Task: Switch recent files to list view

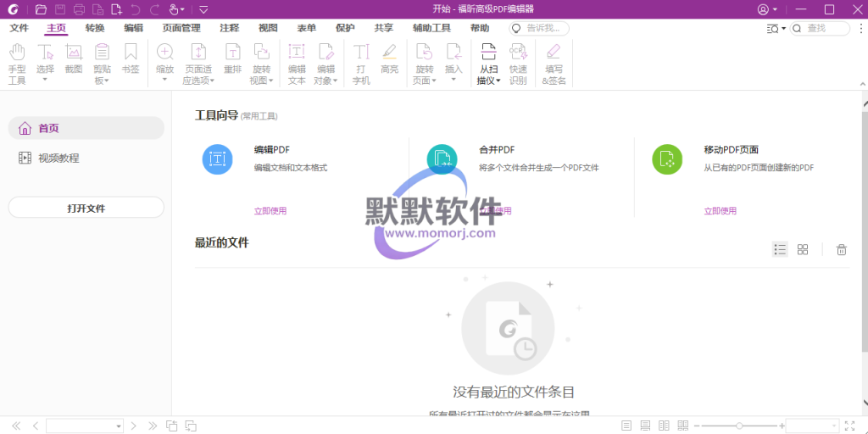Action: coord(780,249)
